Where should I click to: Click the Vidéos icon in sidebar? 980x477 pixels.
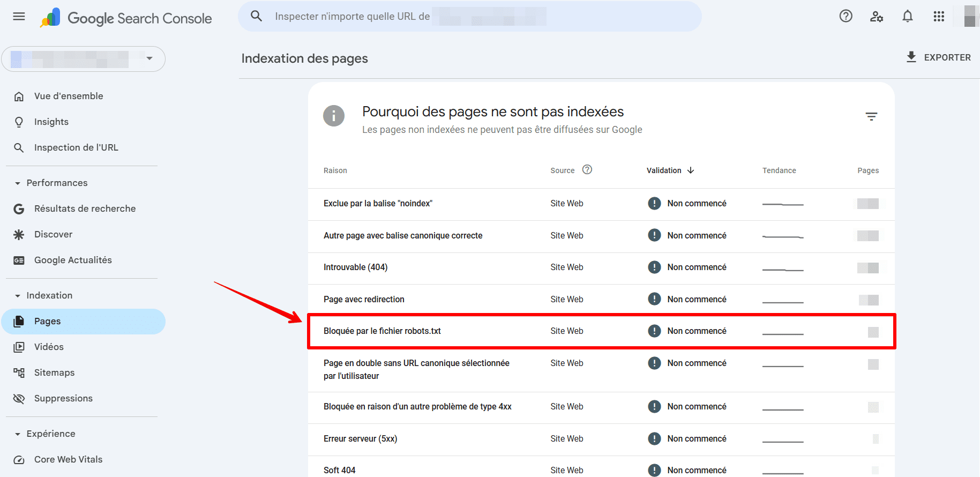pyautogui.click(x=19, y=347)
